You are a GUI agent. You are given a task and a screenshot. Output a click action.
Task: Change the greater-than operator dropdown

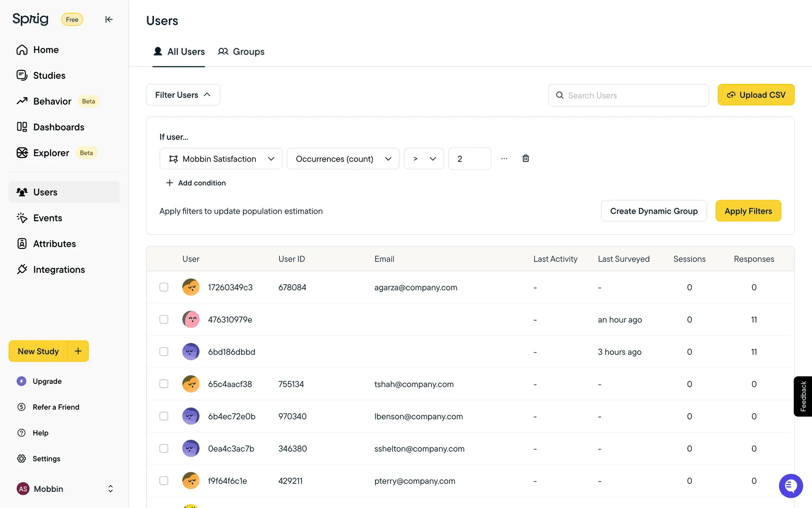424,159
